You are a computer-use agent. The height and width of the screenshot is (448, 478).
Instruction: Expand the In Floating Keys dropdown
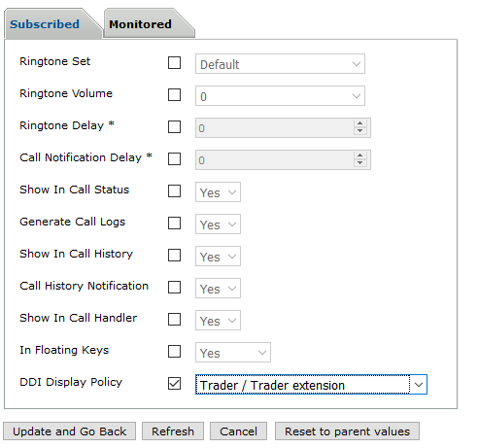[233, 353]
